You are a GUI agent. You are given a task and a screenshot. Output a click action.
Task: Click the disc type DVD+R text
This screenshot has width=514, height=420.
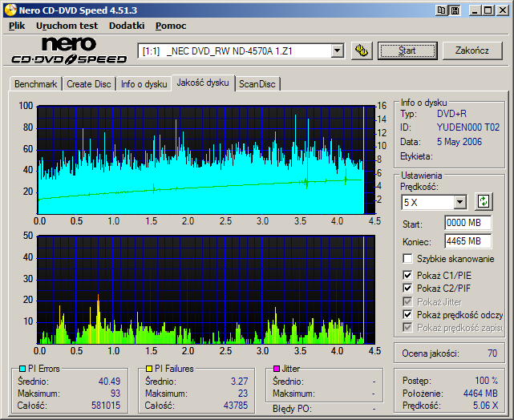click(x=451, y=114)
